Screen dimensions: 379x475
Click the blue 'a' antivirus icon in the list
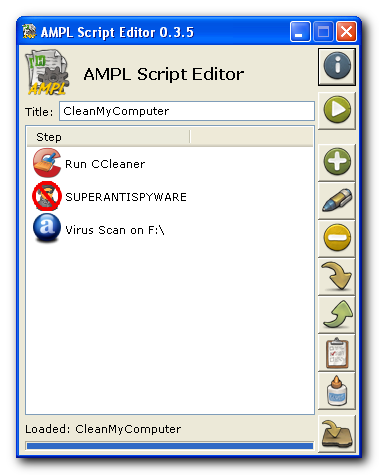tap(47, 228)
